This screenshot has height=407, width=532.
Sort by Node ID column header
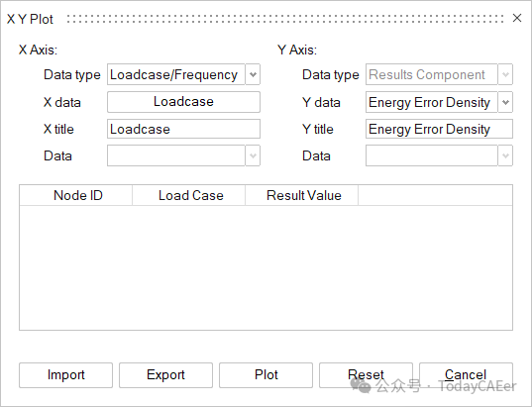coord(76,195)
